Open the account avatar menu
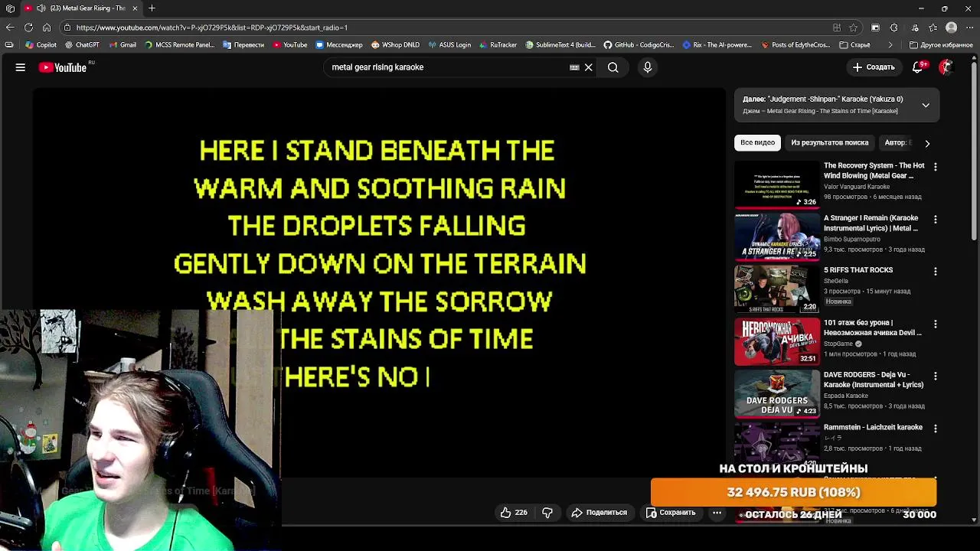 point(946,67)
